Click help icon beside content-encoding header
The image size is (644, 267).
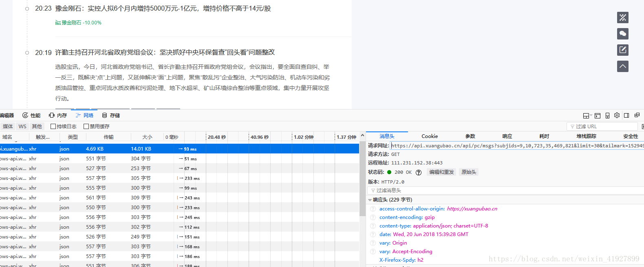(x=373, y=217)
